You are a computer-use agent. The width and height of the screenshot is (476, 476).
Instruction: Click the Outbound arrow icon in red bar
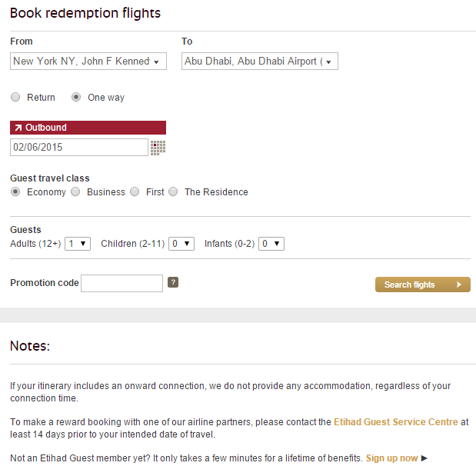click(x=18, y=128)
